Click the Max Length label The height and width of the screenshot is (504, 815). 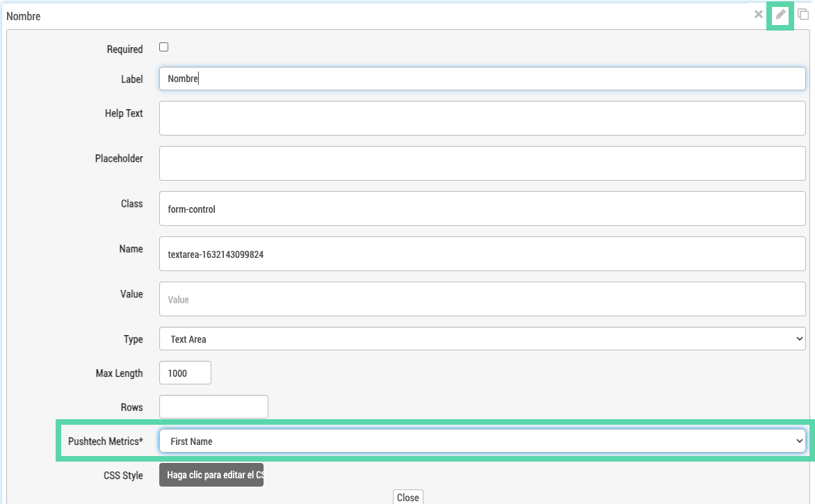click(x=119, y=373)
